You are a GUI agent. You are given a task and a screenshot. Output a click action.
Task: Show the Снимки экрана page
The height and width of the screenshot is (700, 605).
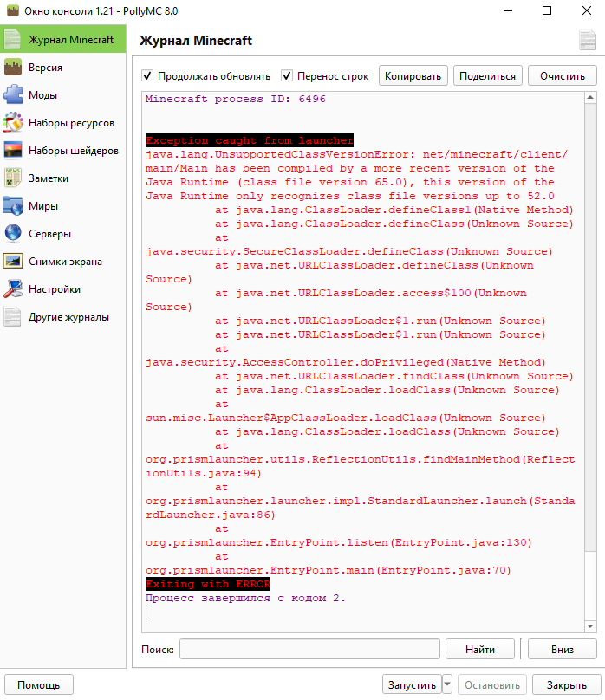click(x=63, y=261)
